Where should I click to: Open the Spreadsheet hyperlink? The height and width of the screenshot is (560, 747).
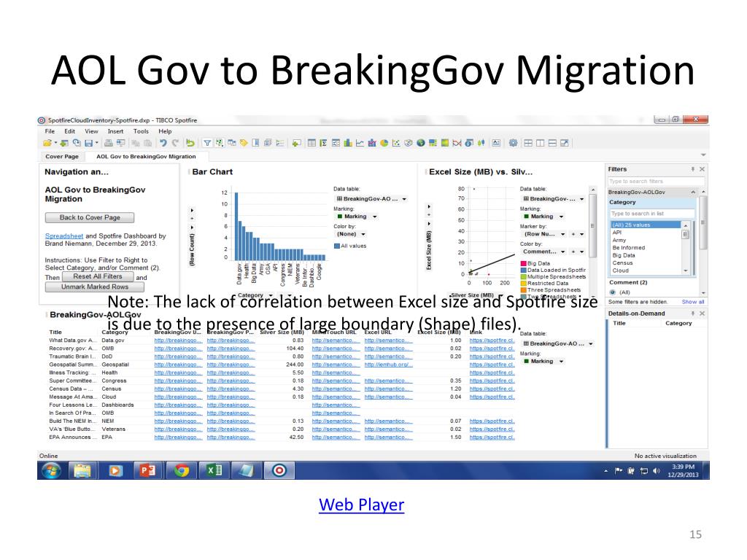pos(64,236)
